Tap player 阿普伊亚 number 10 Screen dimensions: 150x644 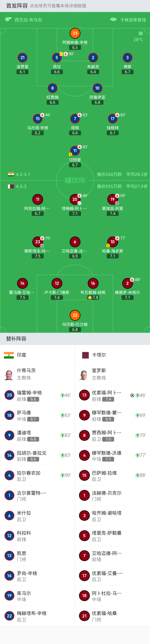pos(97,88)
